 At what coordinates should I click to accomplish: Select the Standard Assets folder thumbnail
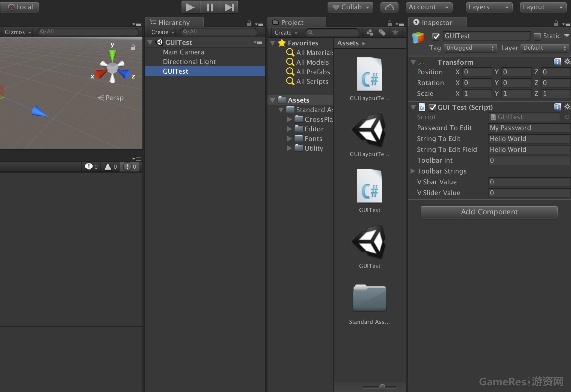(x=370, y=298)
